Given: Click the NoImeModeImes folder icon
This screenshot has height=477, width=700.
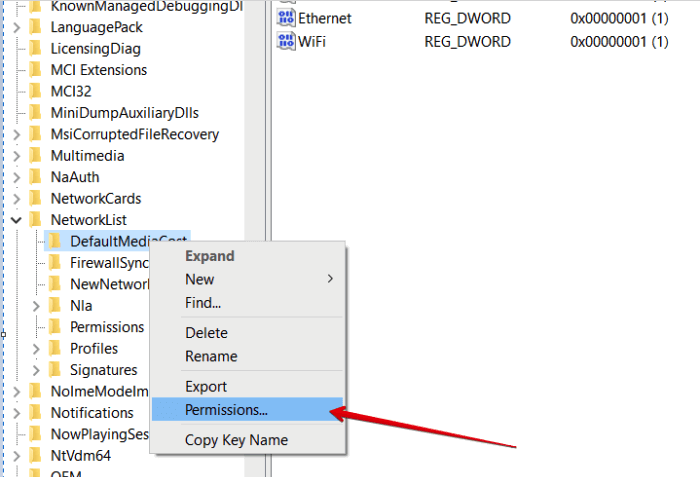Looking at the screenshot, I should point(35,391).
